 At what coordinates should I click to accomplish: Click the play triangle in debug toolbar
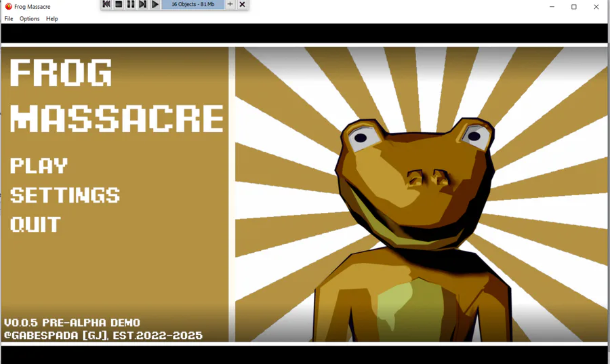[155, 4]
